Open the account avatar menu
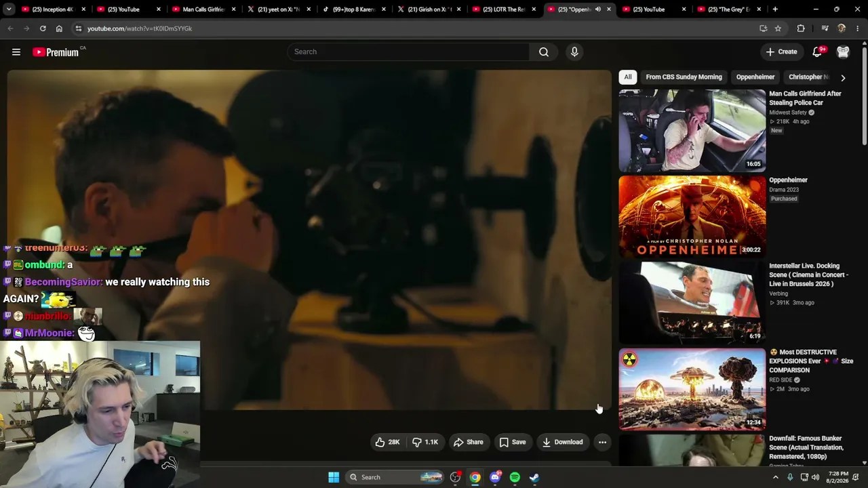This screenshot has width=868, height=488. coord(843,52)
